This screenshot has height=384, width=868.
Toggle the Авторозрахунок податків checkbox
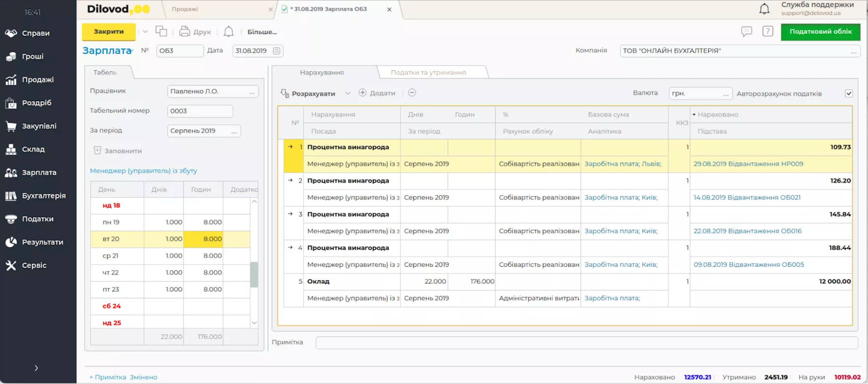pos(848,93)
